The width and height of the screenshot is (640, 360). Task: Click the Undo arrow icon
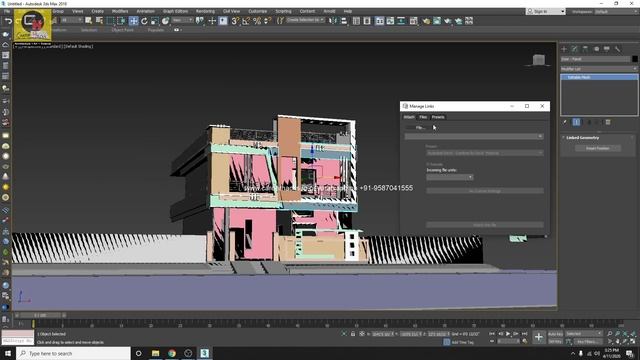click(x=8, y=21)
